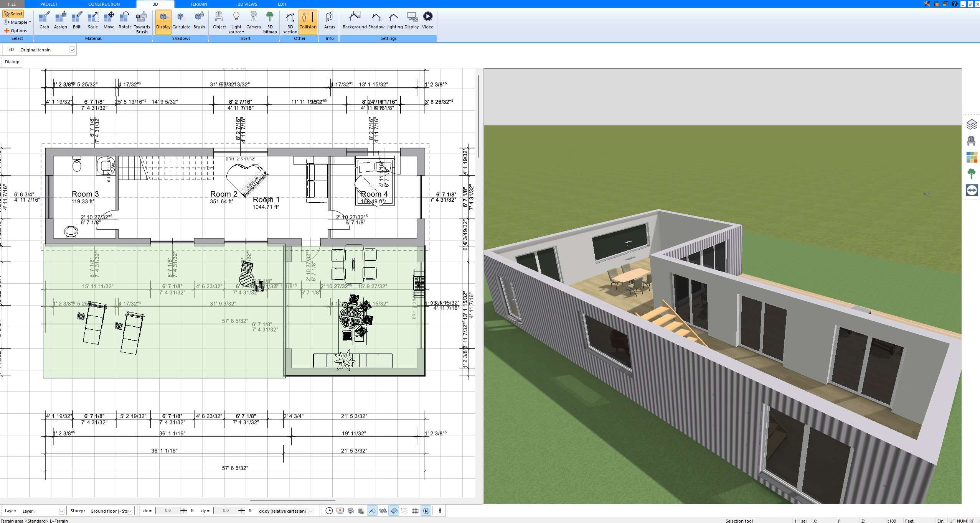Open the furniture chair catalog sidebar icon

(971, 141)
